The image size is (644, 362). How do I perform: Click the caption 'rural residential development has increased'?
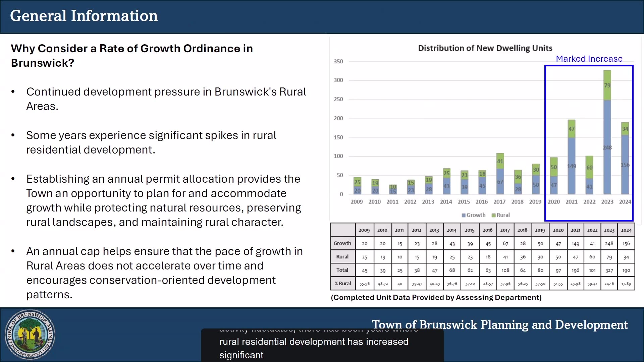[314, 342]
